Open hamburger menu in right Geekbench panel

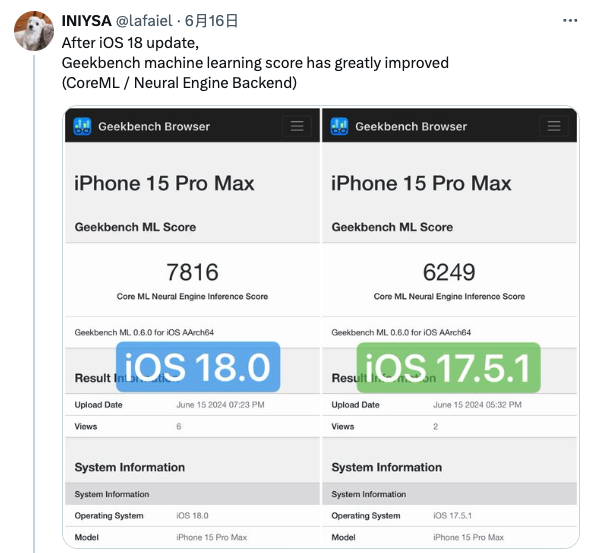click(x=554, y=126)
